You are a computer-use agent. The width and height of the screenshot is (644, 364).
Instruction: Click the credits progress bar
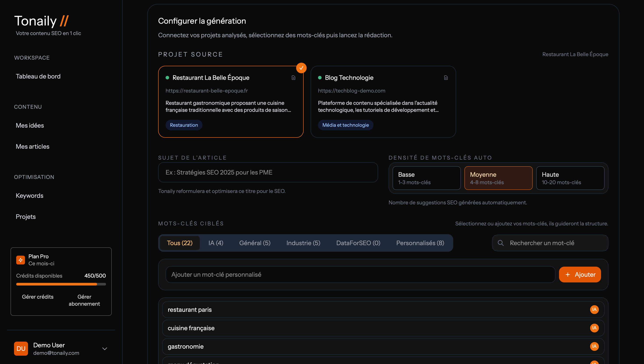[x=61, y=284]
